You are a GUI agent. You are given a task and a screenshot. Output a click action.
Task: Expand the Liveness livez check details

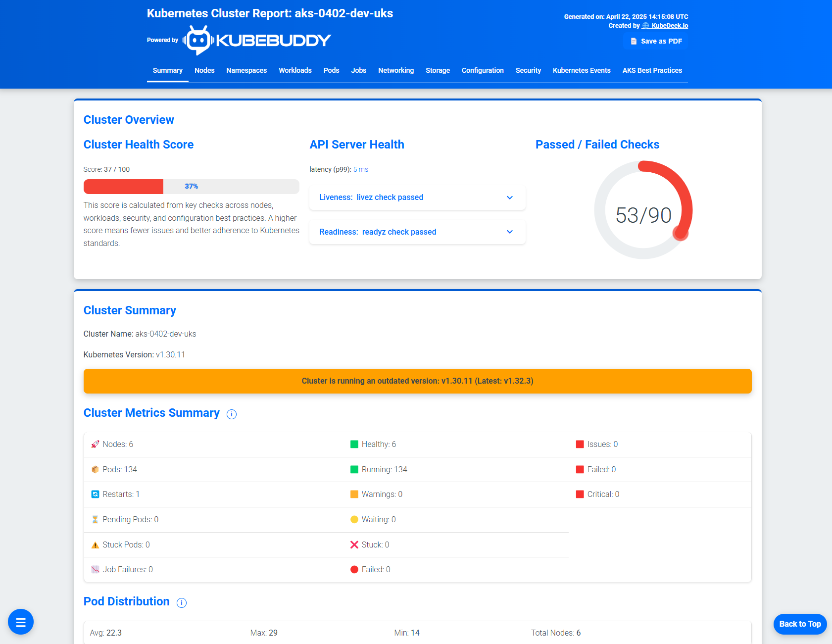click(510, 198)
